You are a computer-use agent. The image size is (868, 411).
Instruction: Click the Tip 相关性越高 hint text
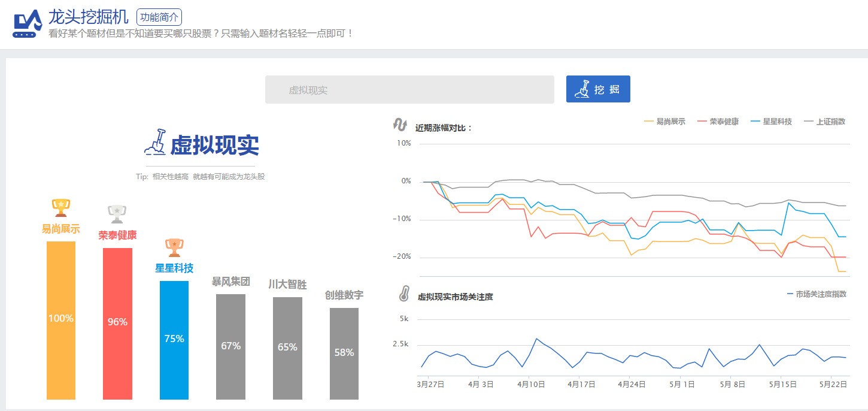(x=201, y=177)
